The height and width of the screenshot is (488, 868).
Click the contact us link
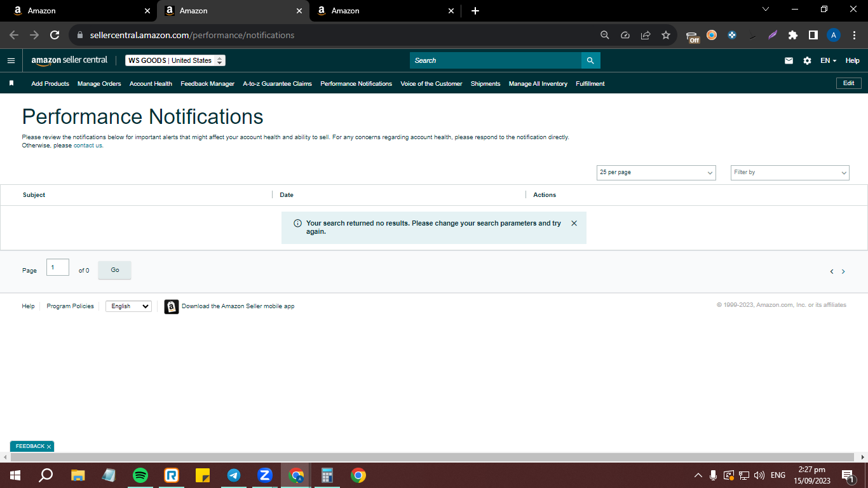pos(88,146)
